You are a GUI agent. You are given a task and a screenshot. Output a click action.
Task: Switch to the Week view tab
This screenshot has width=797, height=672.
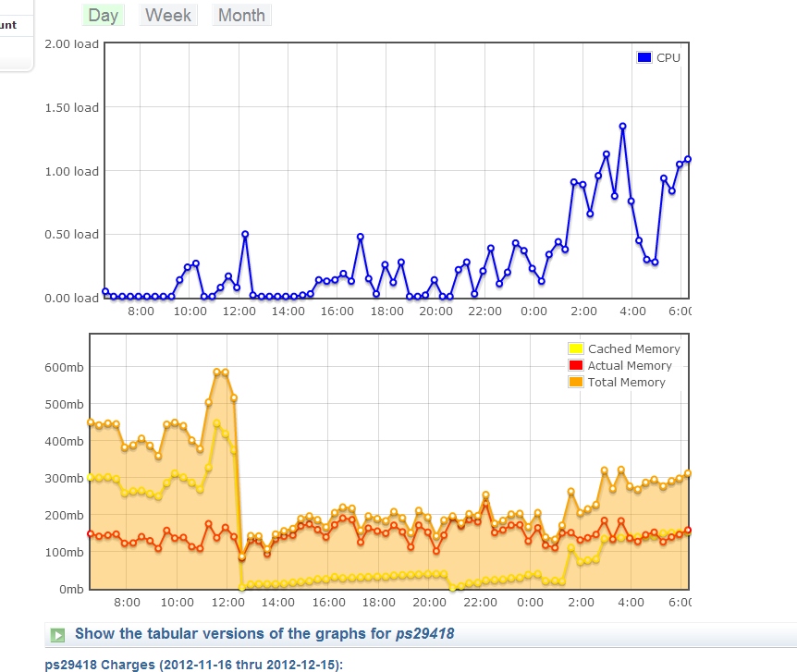click(x=168, y=15)
